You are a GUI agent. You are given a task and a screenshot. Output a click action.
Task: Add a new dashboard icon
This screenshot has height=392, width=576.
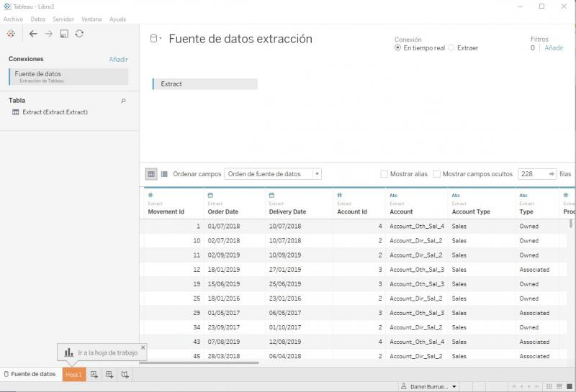click(109, 375)
